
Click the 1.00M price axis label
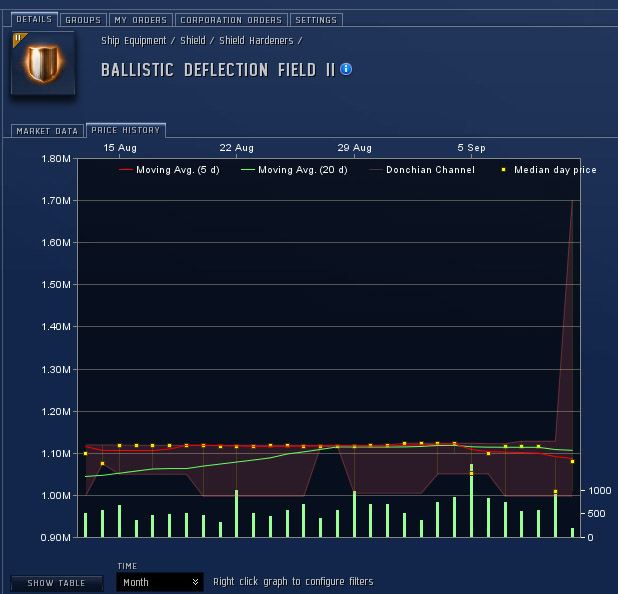tap(56, 495)
